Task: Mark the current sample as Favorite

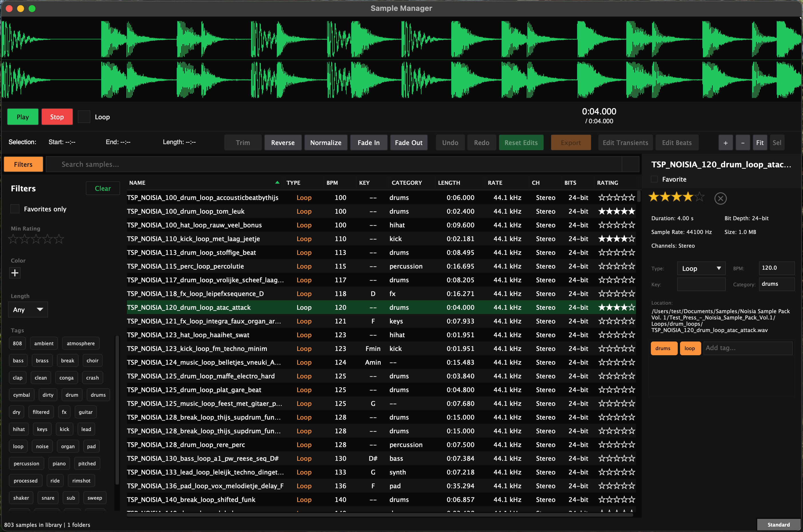Action: click(654, 179)
